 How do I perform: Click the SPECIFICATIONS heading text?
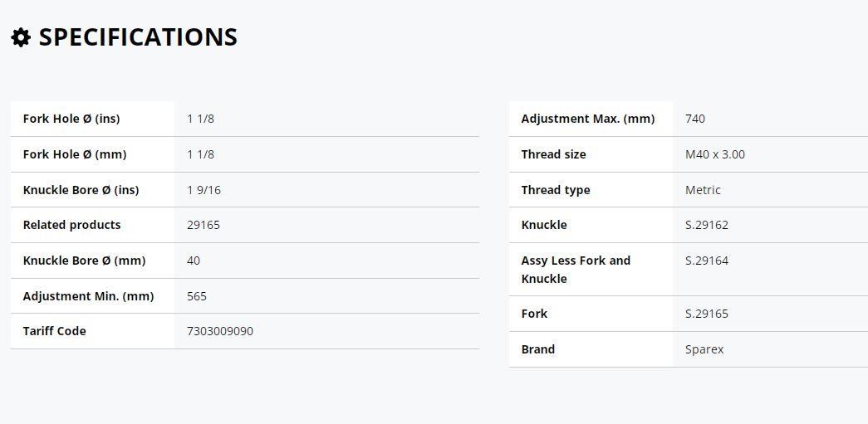[x=138, y=37]
